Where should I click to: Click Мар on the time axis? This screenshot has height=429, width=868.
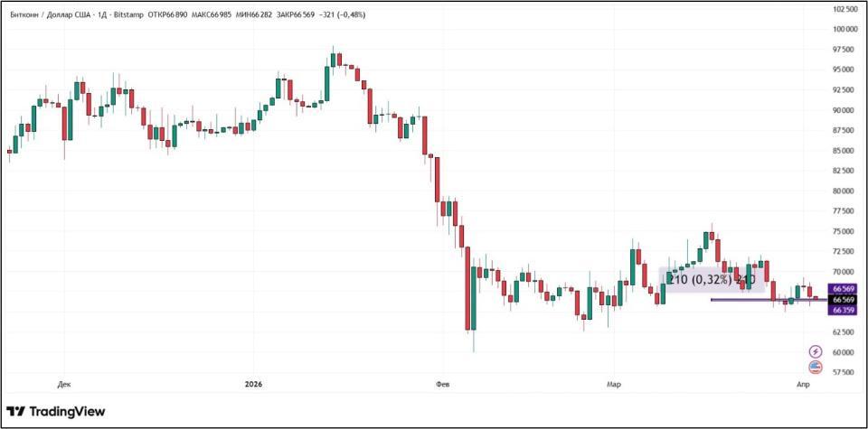click(x=615, y=384)
